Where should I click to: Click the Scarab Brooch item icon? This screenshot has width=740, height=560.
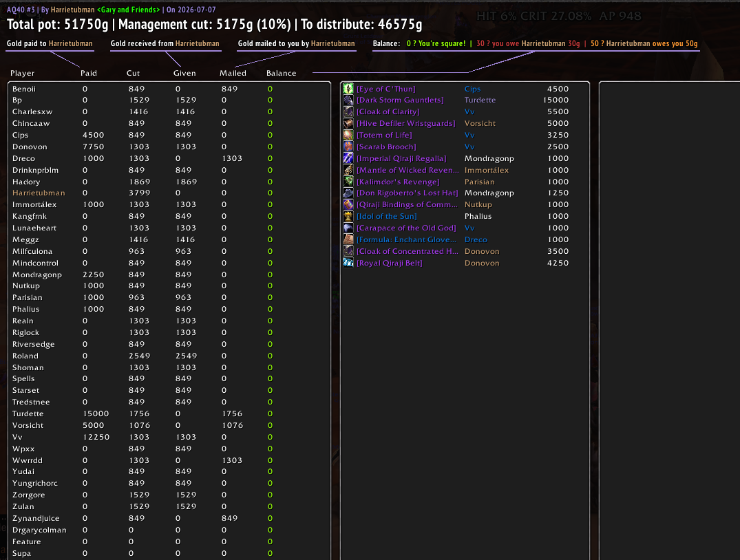[x=348, y=147]
